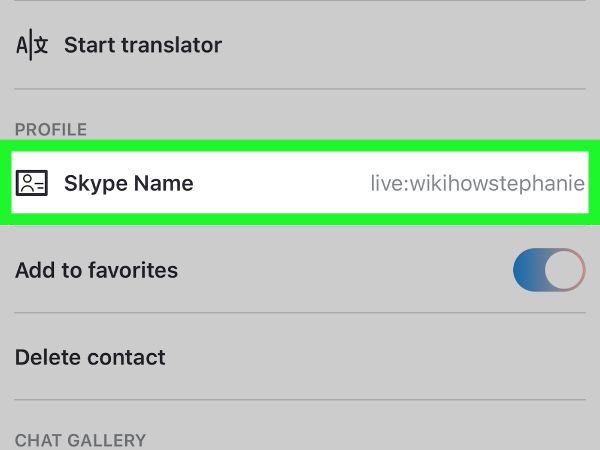Click blank area right of Delete contact
The height and width of the screenshot is (450, 600).
point(375,357)
